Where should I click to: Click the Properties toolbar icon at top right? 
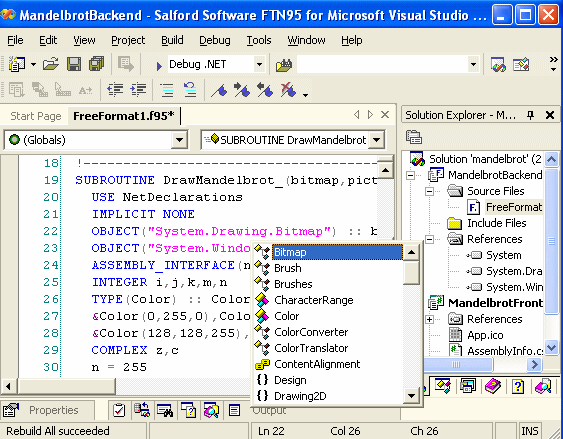(521, 65)
